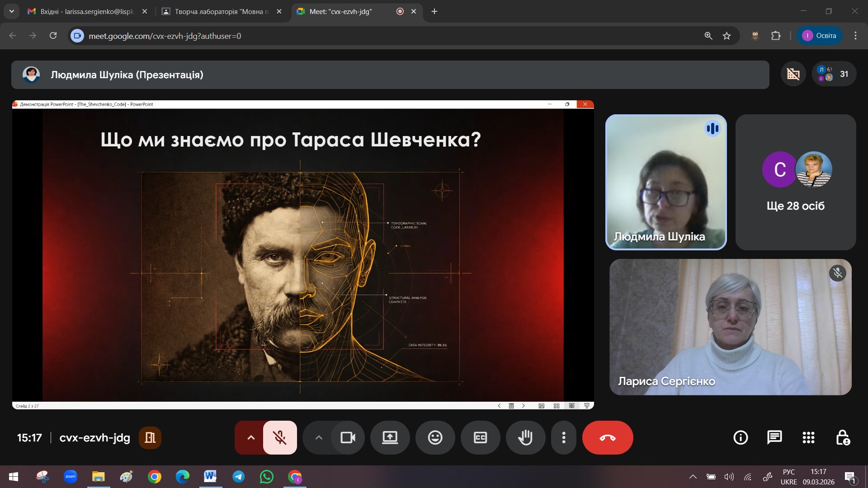Image resolution: width=868 pixels, height=488 pixels.
Task: Turn on closed captions
Action: pos(480,437)
